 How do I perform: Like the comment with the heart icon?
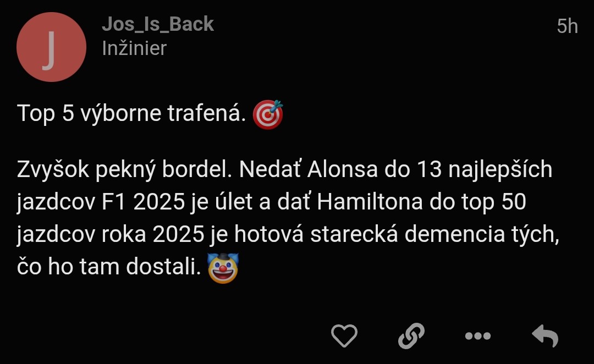344,335
